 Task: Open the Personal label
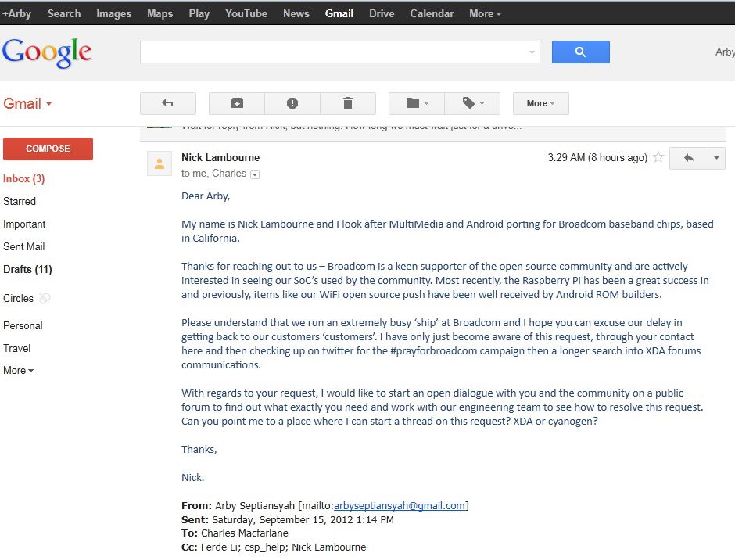click(x=23, y=325)
